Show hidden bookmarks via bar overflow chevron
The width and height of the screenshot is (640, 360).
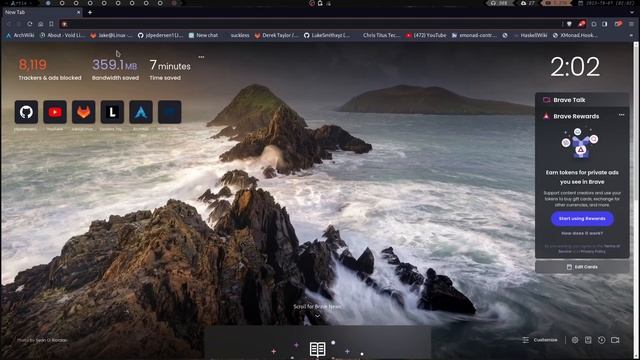click(x=631, y=36)
